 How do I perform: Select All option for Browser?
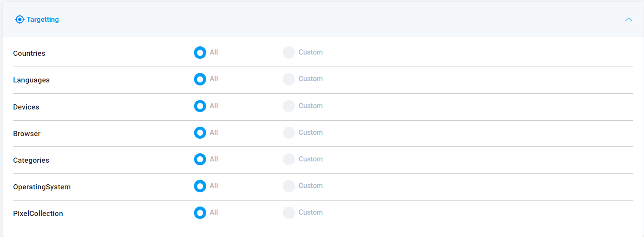click(200, 133)
